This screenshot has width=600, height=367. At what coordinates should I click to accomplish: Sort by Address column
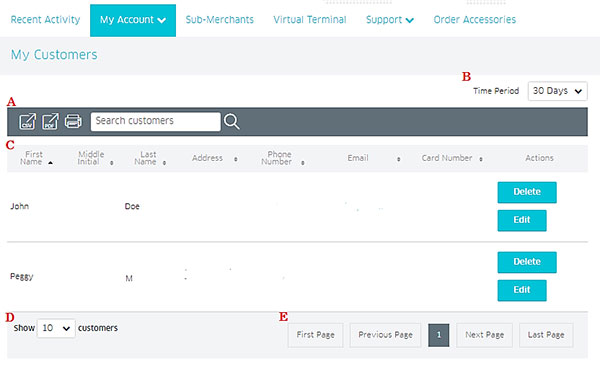[x=215, y=158]
